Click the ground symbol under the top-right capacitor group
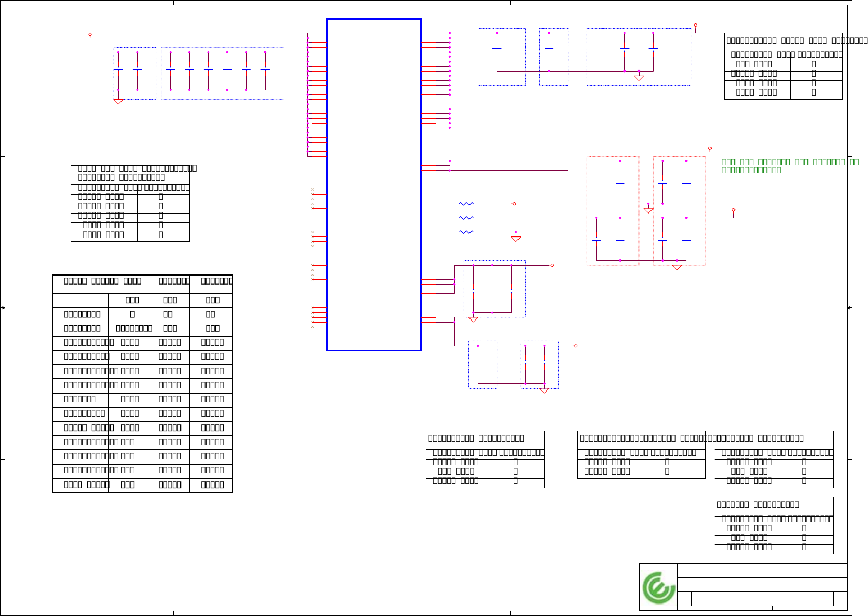Image resolution: width=868 pixels, height=616 pixels. tap(639, 78)
